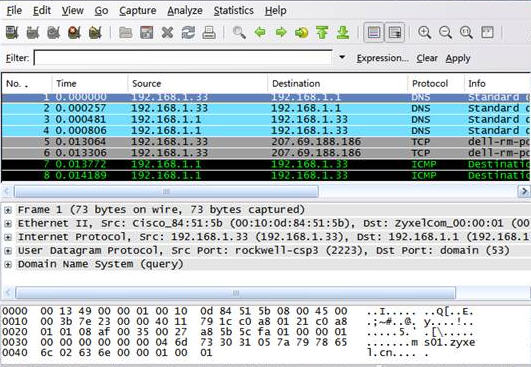
Task: Sort by the Info column header
Action: 497,84
